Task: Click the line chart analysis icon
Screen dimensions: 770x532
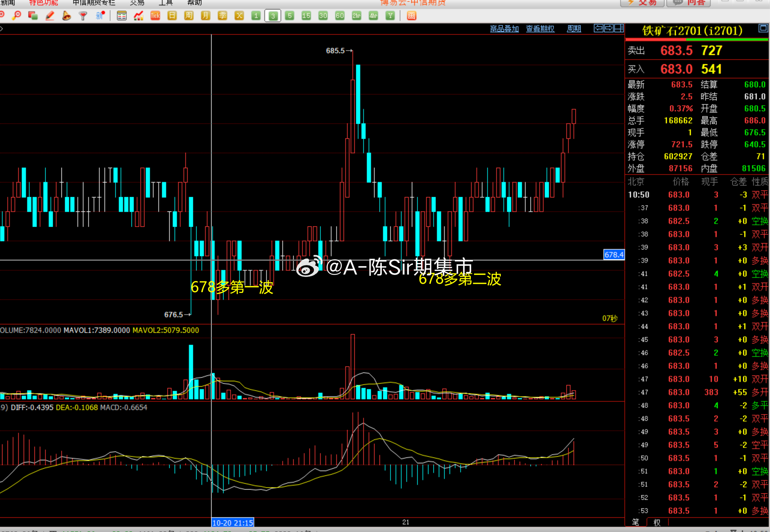Action: [x=139, y=16]
